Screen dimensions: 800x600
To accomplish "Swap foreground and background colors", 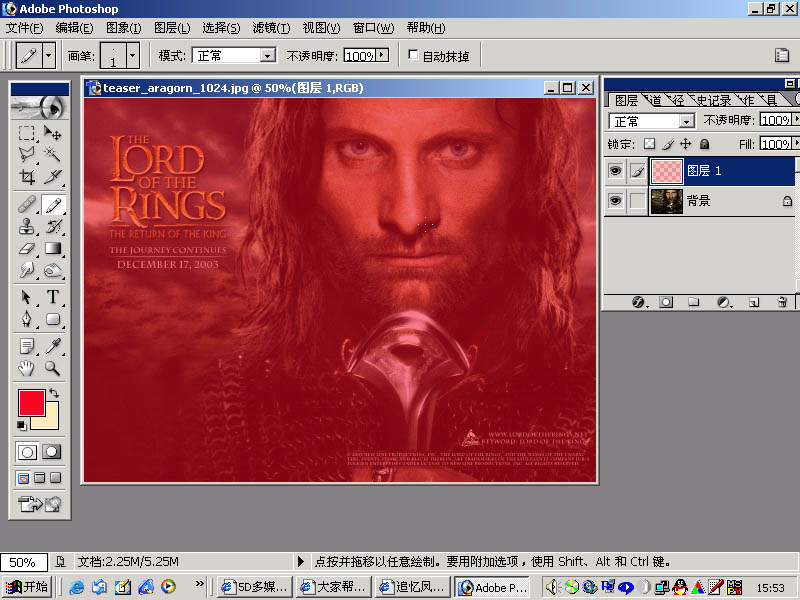I will tap(54, 393).
